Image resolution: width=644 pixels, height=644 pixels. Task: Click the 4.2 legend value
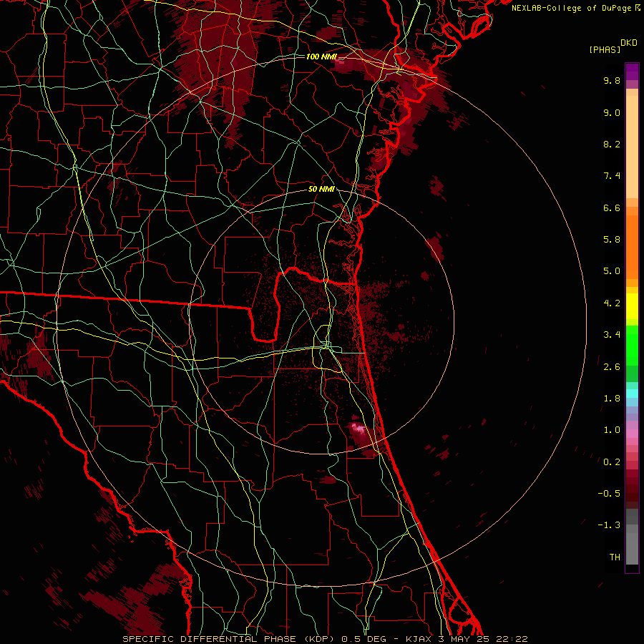click(612, 303)
